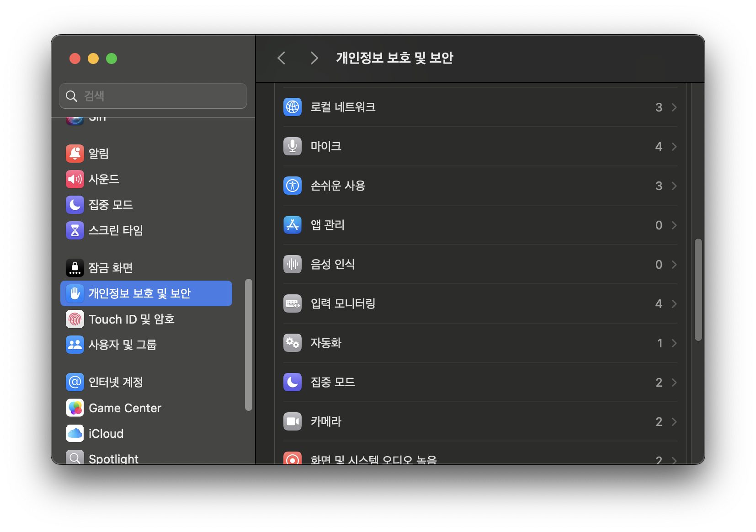
Task: Click the 로컬 네트워크 row label
Action: click(343, 107)
